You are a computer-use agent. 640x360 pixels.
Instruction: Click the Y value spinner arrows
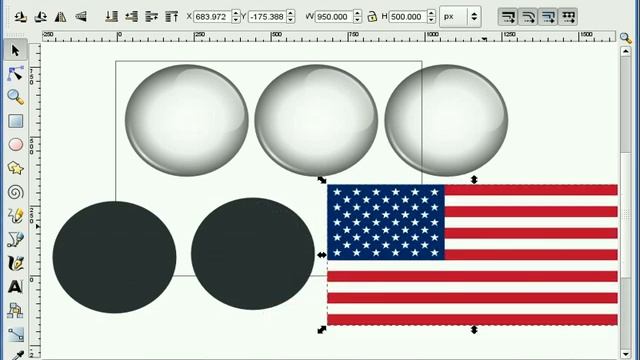(291, 17)
